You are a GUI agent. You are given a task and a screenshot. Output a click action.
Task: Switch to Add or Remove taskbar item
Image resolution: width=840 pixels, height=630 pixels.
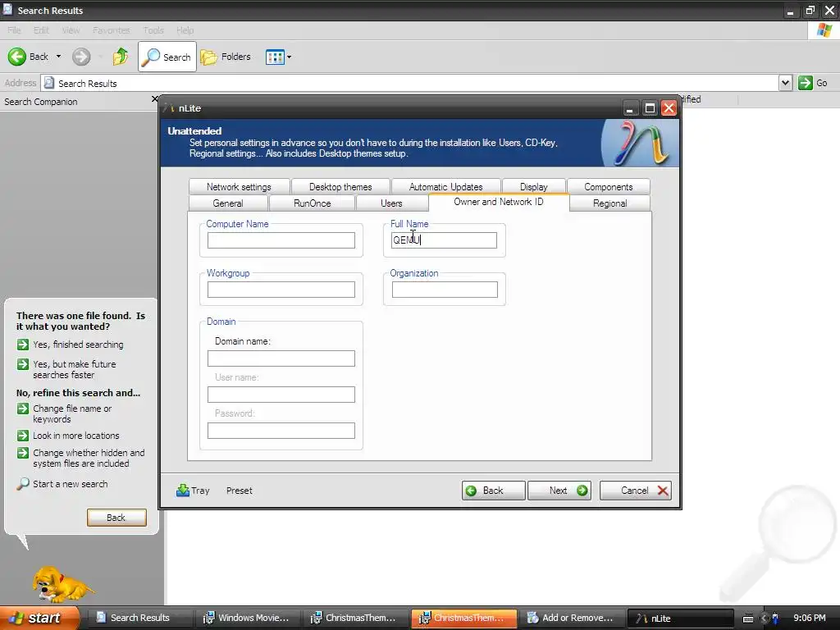point(571,618)
